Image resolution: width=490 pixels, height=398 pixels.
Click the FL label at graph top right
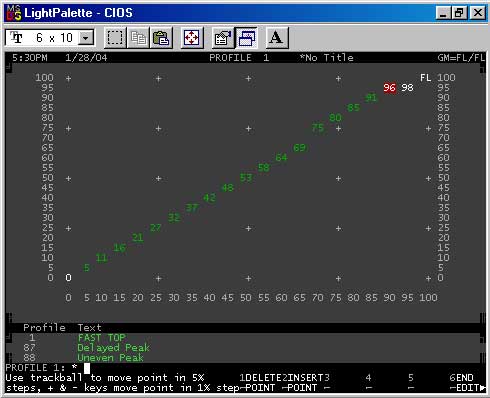[x=425, y=78]
